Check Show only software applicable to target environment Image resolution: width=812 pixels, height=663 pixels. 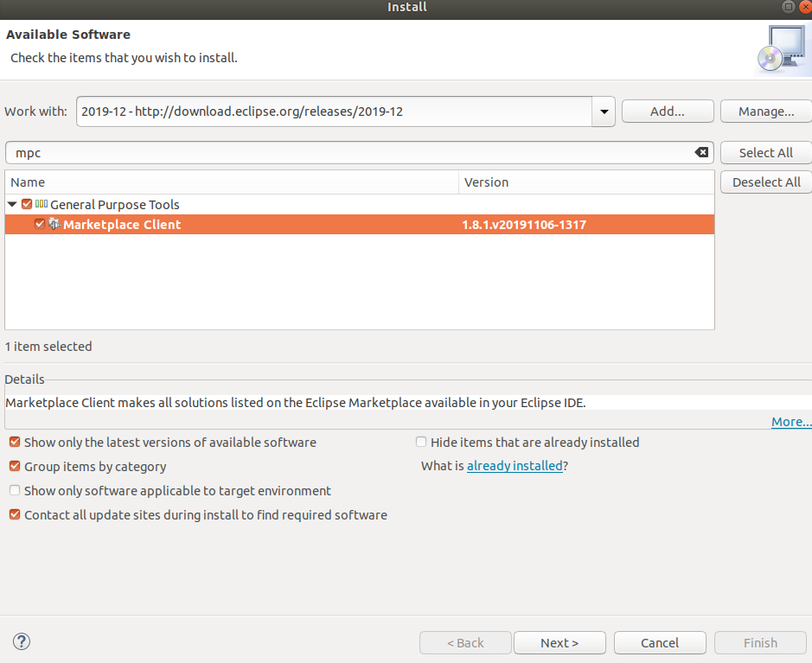coord(14,490)
